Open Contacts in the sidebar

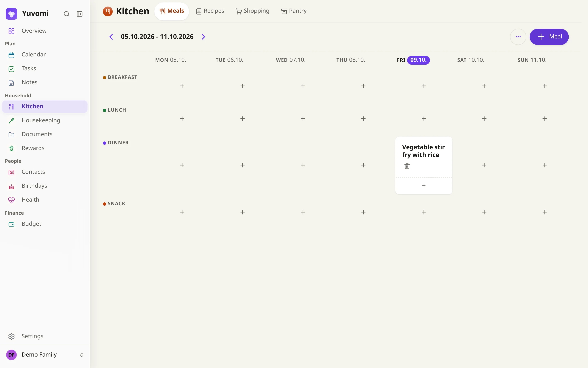click(x=45, y=172)
